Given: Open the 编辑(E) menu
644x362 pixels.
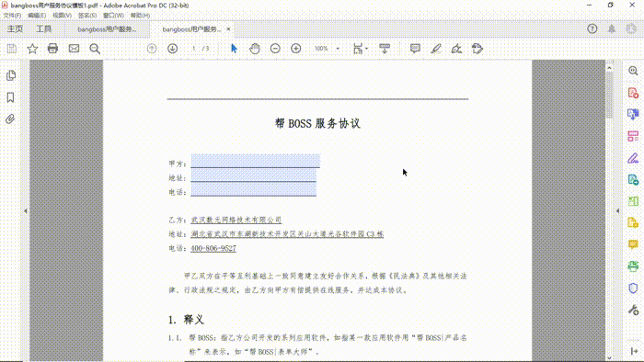Looking at the screenshot, I should point(37,16).
